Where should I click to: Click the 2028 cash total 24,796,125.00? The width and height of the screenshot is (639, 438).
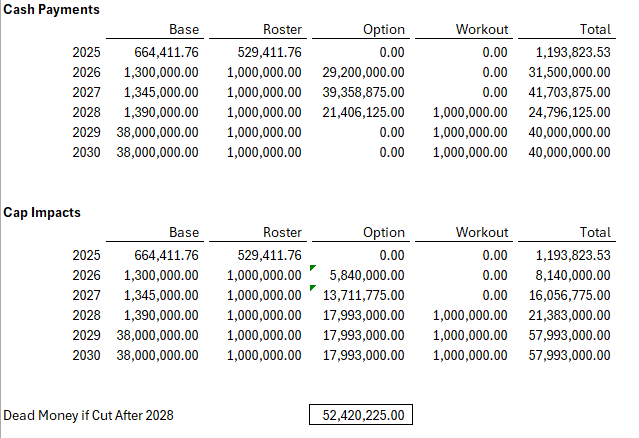click(x=569, y=112)
